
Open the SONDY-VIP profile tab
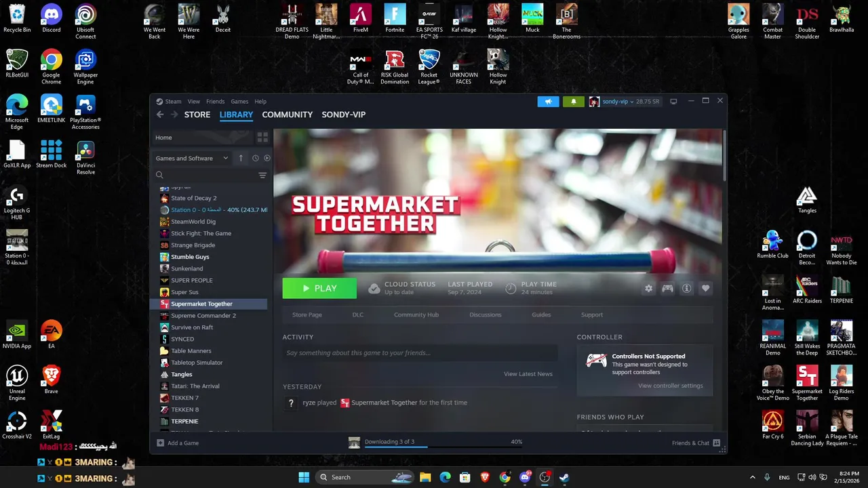click(x=344, y=115)
